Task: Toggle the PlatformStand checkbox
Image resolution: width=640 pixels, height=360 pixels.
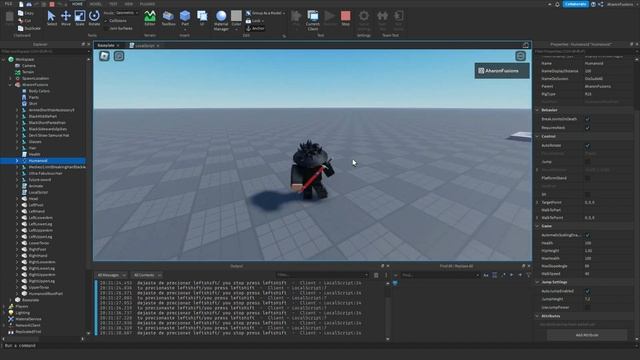Action: [x=587, y=178]
